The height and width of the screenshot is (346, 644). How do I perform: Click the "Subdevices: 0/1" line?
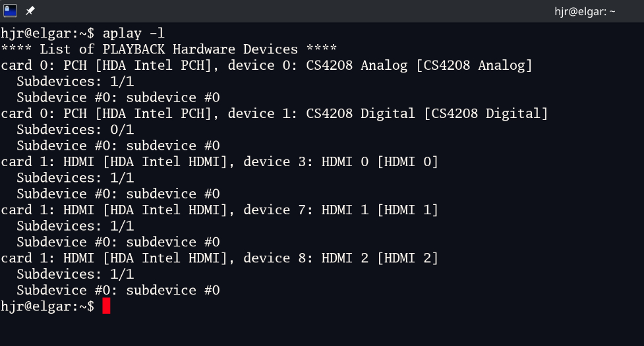(x=75, y=130)
